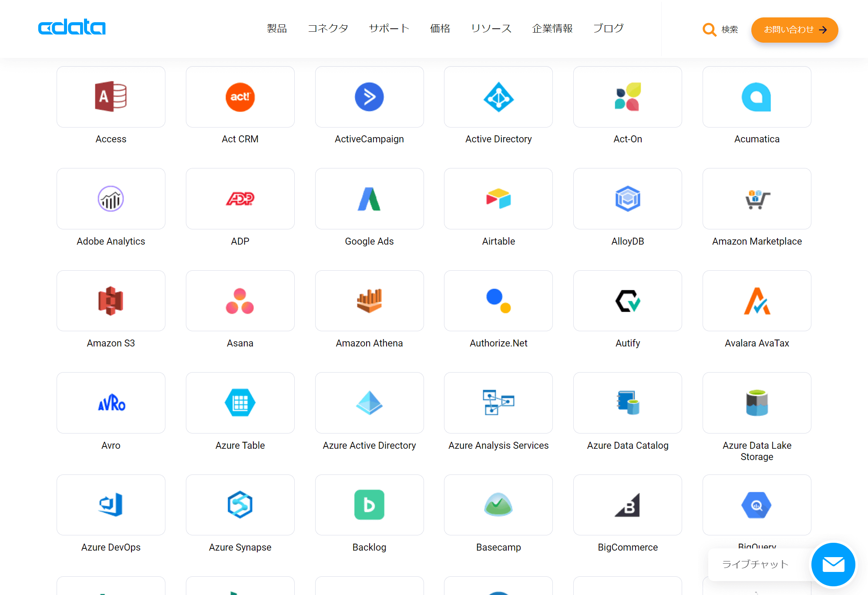868x595 pixels.
Task: Click the Airtable connector icon
Action: (x=498, y=198)
